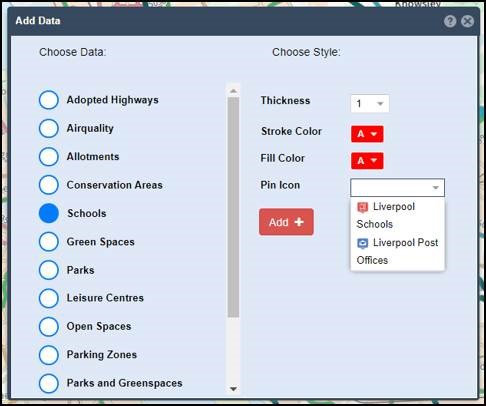This screenshot has width=486, height=406.
Task: Select the Open Spaces radio button
Action: (x=49, y=326)
